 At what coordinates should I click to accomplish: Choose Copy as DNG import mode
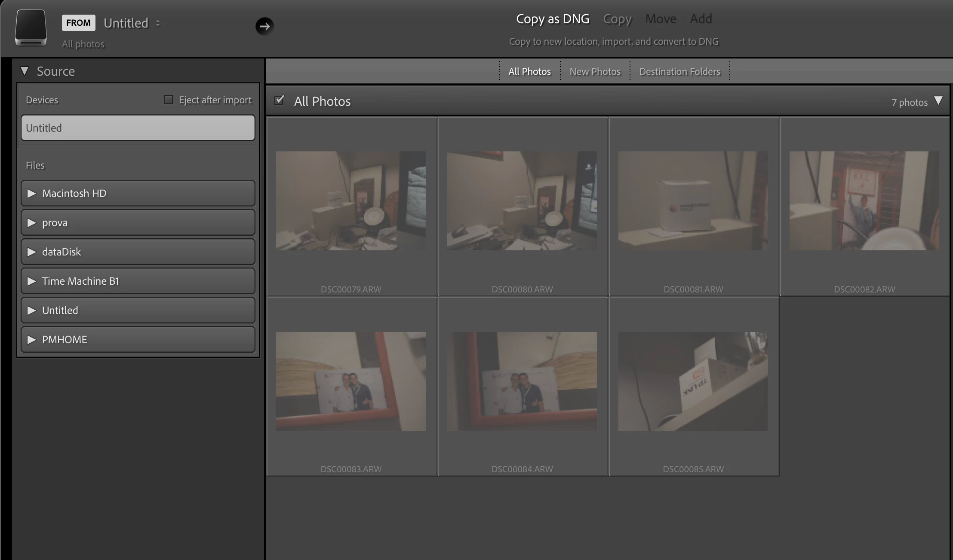[553, 19]
